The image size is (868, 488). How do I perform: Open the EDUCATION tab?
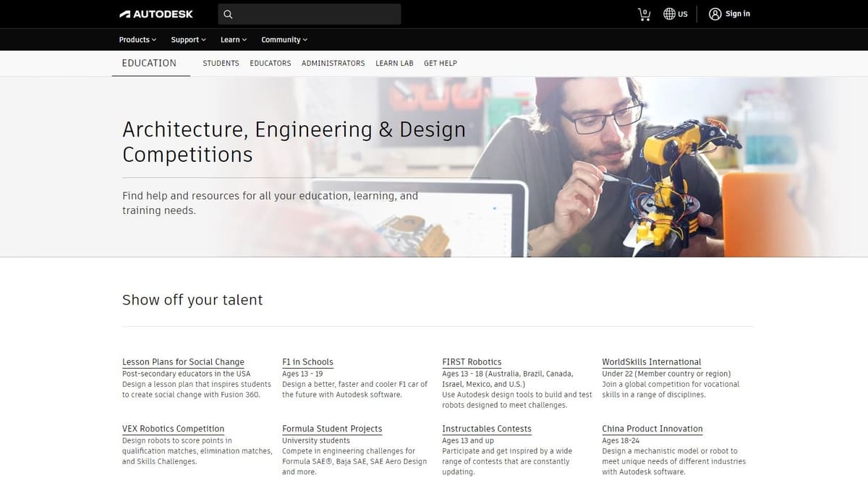(149, 63)
